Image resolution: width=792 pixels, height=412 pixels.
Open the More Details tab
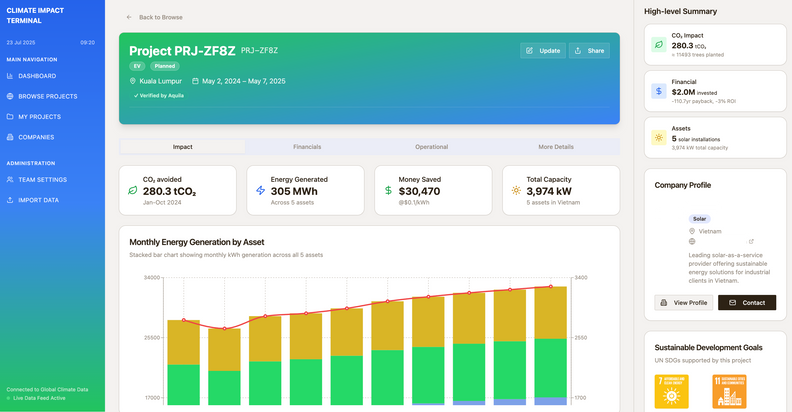556,147
